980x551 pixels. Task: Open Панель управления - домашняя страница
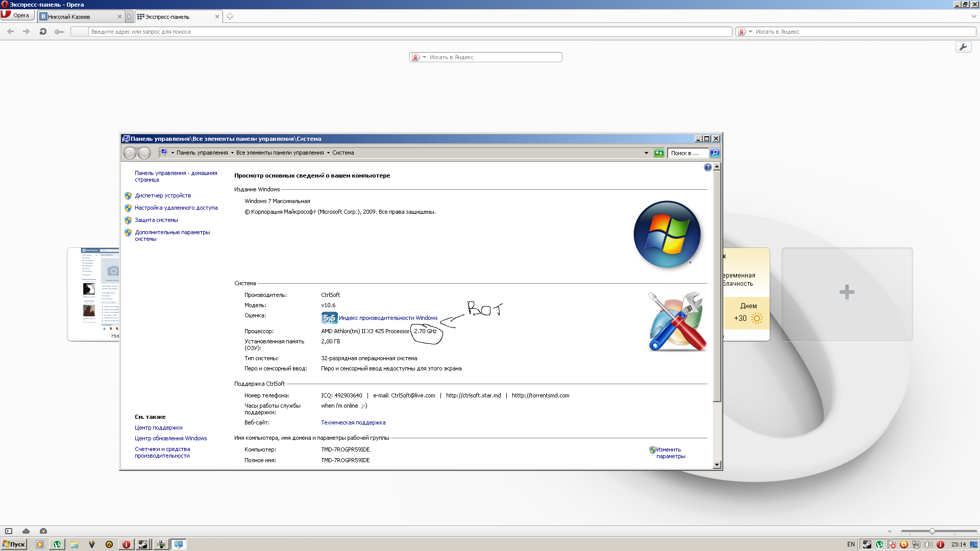coord(176,177)
